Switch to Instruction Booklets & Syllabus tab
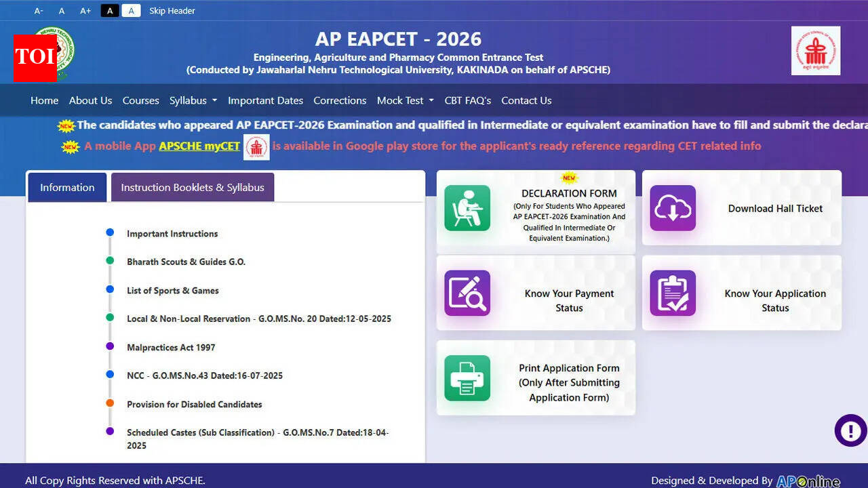 click(x=193, y=187)
